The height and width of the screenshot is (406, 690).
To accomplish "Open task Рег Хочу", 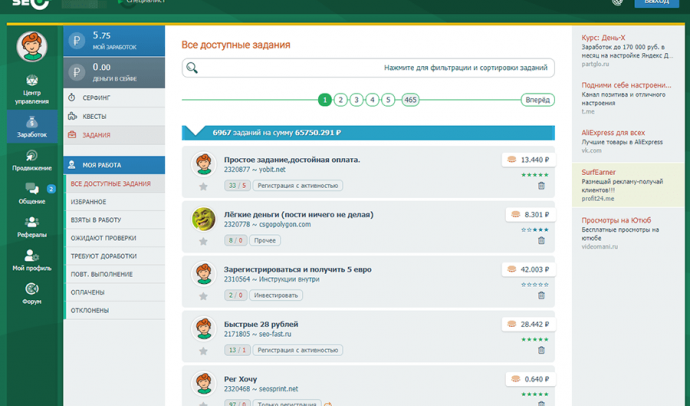I will pyautogui.click(x=240, y=379).
